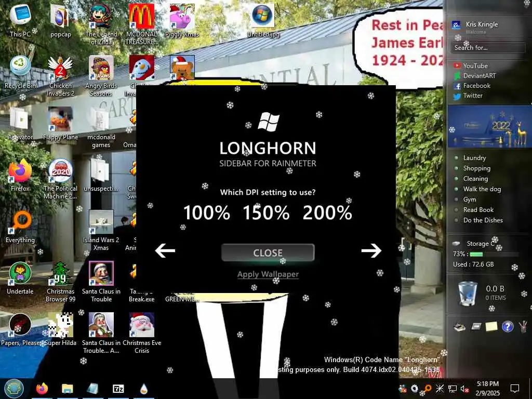Image resolution: width=532 pixels, height=399 pixels.
Task: Open Rainmeter droplet icon on taskbar
Action: [144, 389]
